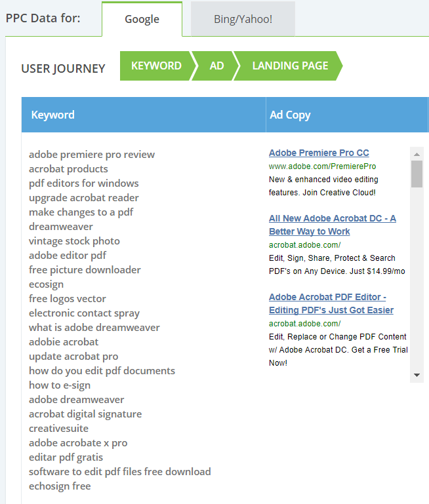
Task: Select keyword 'pdf editors for windows'
Action: coord(84,184)
